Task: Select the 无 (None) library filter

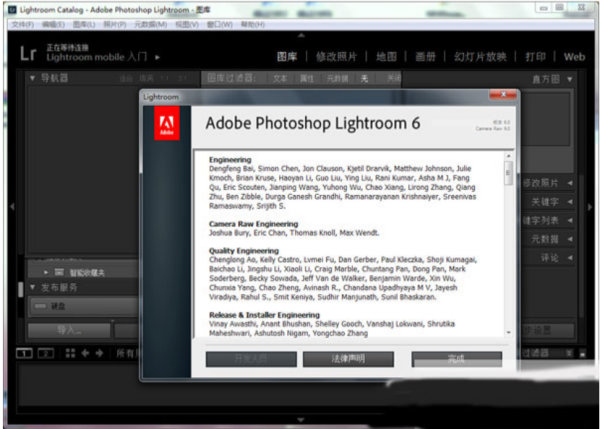Action: (365, 77)
